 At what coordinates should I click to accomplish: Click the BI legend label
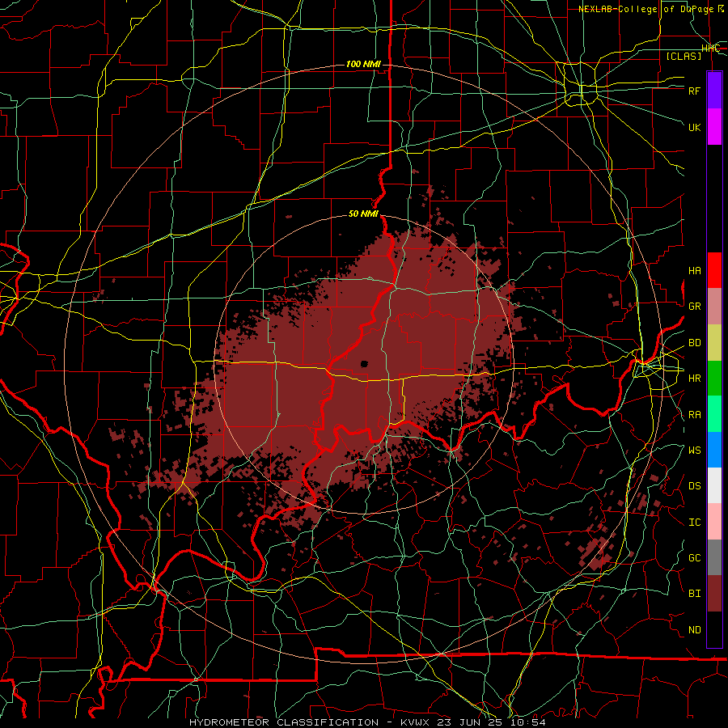pos(695,594)
